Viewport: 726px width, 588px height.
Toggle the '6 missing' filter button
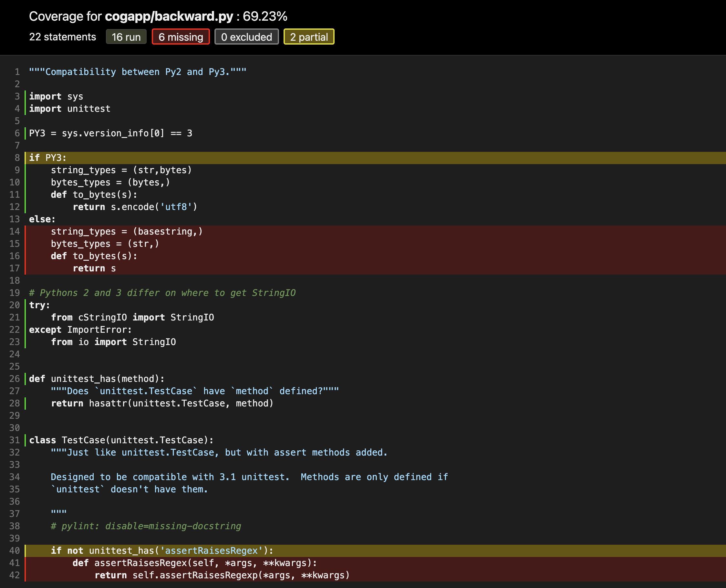[x=181, y=37]
